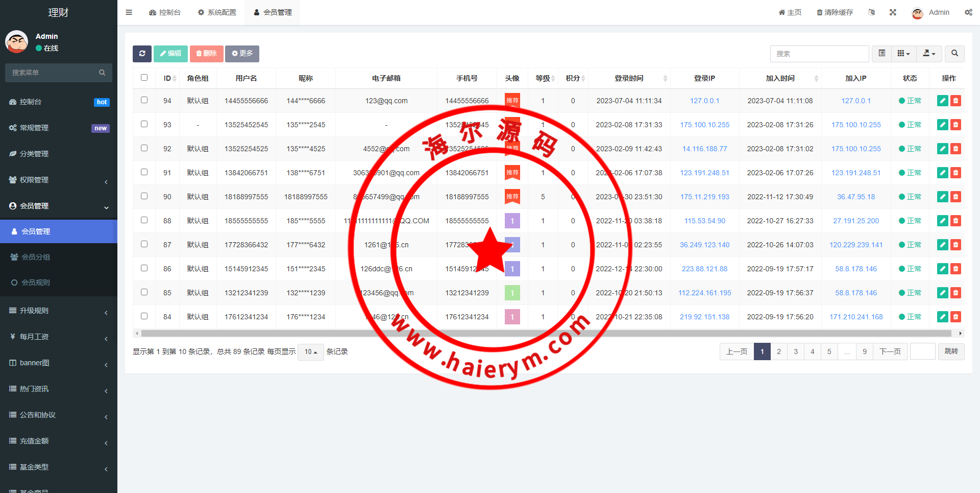Switch to the 系统配置 tab
This screenshot has height=493, width=980.
pos(217,12)
